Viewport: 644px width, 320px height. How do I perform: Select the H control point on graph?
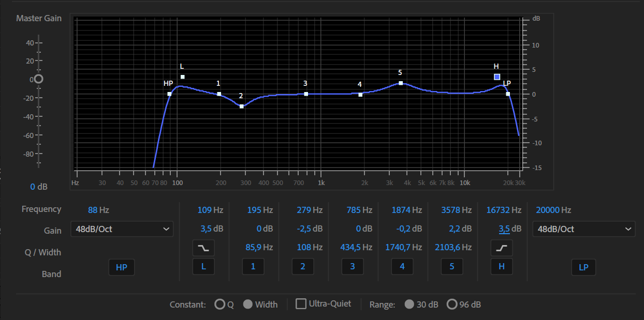point(497,77)
